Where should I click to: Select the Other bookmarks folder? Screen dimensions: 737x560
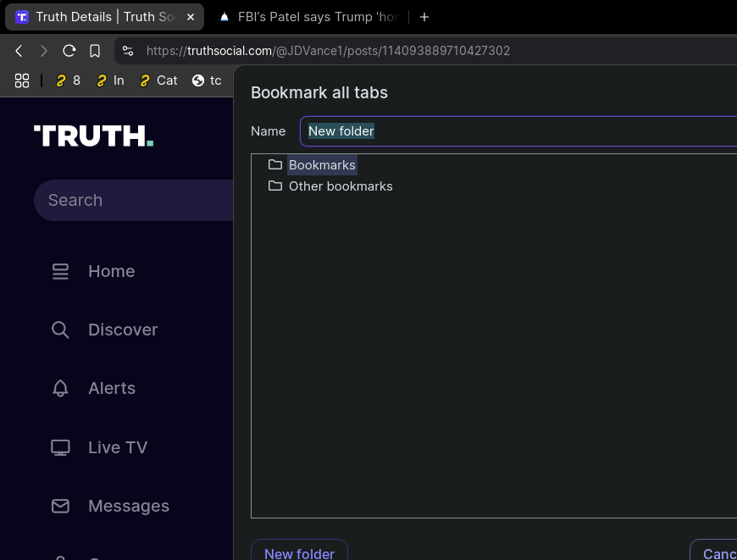pyautogui.click(x=341, y=186)
